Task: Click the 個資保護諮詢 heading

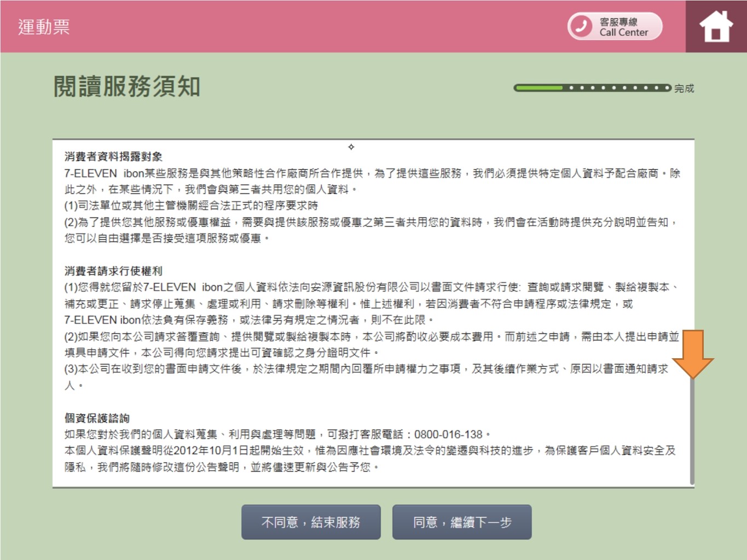Action: 97,418
